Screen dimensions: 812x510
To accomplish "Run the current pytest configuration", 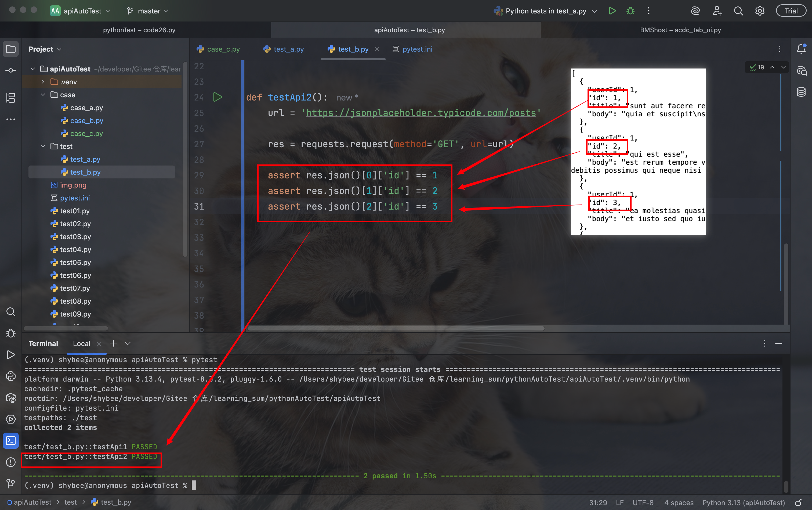I will point(612,11).
